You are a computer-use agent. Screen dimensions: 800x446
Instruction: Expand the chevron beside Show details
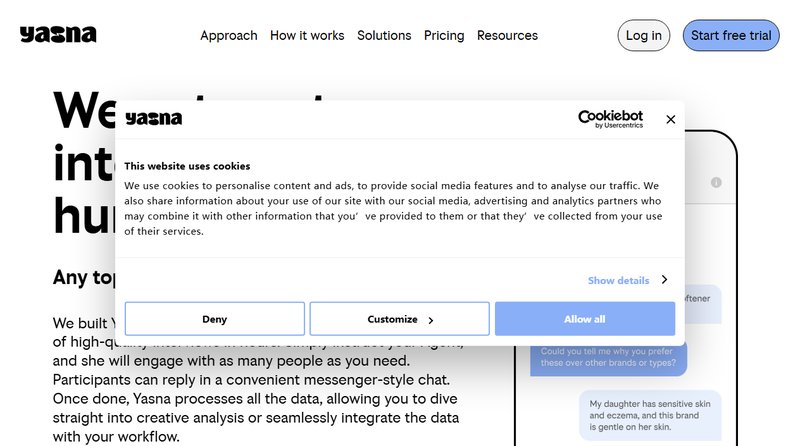664,281
